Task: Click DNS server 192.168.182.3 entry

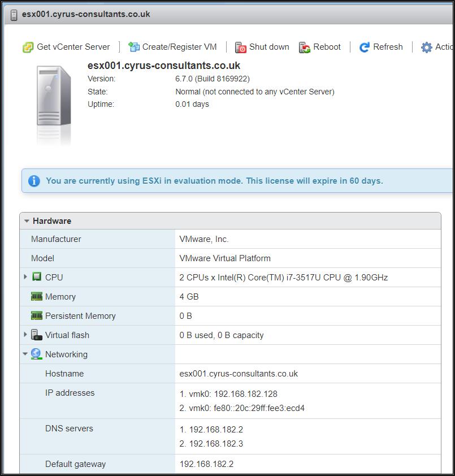Action: [211, 444]
